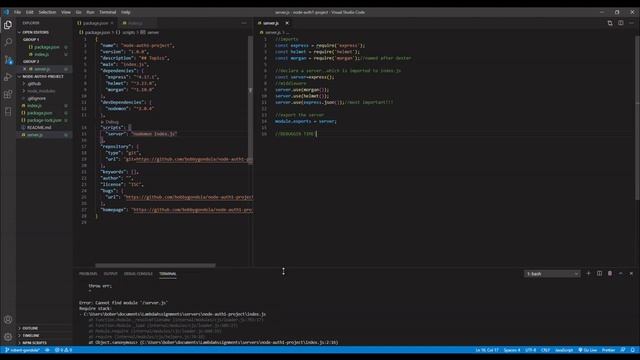The height and width of the screenshot is (360, 640).
Task: Open the notifications bell in status bar
Action: pos(632,350)
